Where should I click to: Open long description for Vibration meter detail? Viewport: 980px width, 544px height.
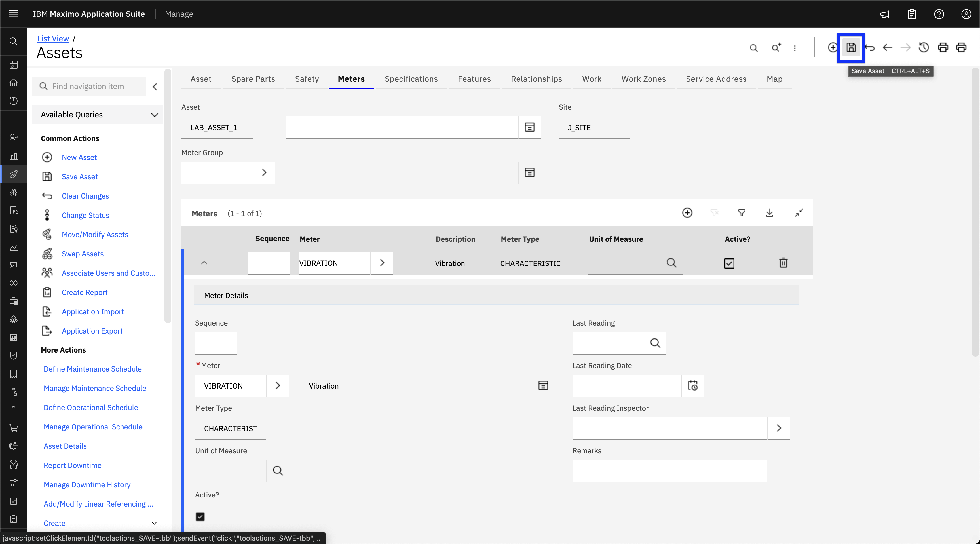pos(543,386)
